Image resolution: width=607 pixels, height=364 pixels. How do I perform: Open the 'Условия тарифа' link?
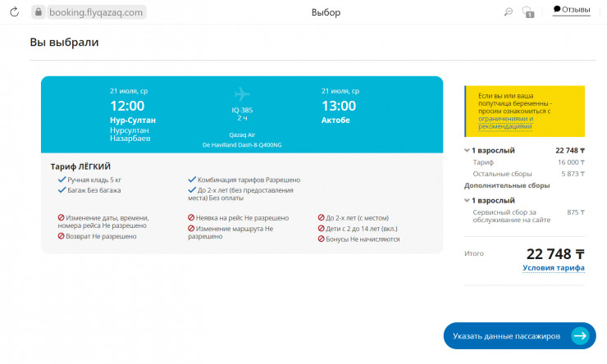553,268
